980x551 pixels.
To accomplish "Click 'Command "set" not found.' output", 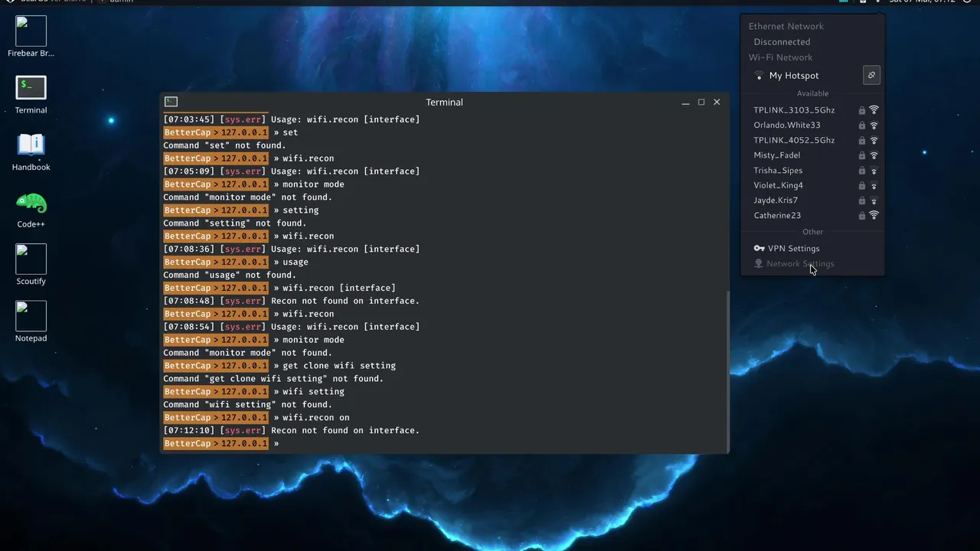I will pos(224,145).
